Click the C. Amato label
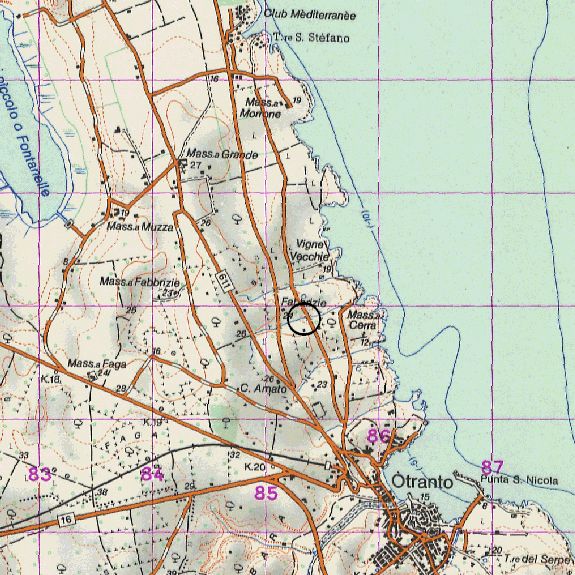This screenshot has width=575, height=575. coord(263,389)
